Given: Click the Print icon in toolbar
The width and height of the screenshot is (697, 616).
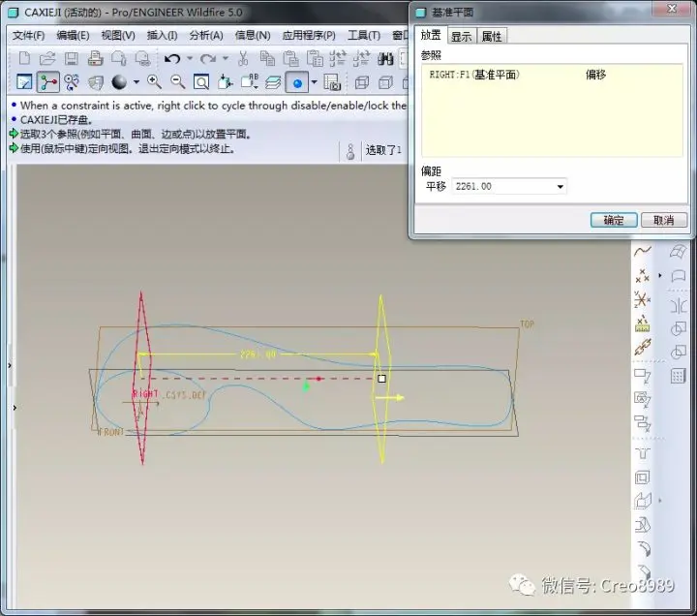Looking at the screenshot, I should point(95,59).
